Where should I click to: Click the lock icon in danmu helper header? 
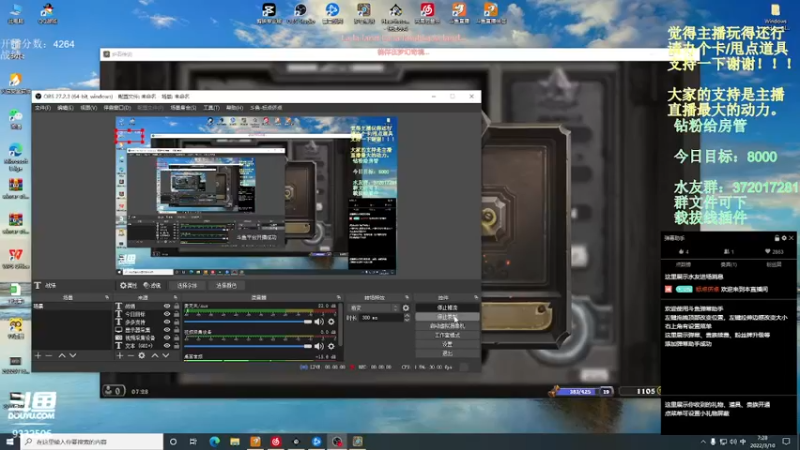click(777, 238)
